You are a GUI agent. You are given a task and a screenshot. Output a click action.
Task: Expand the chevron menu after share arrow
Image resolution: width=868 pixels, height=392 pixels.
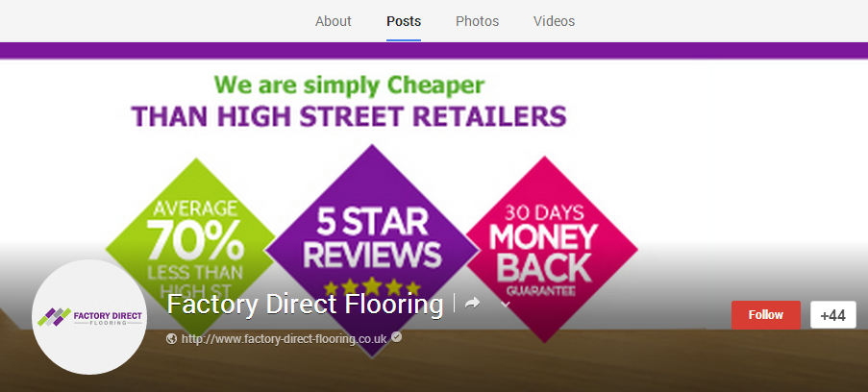click(505, 304)
